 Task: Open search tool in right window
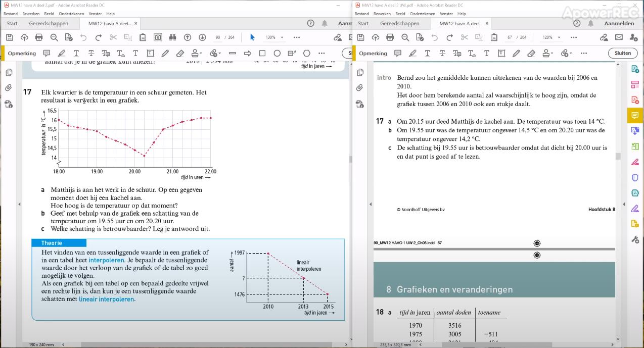pos(405,37)
